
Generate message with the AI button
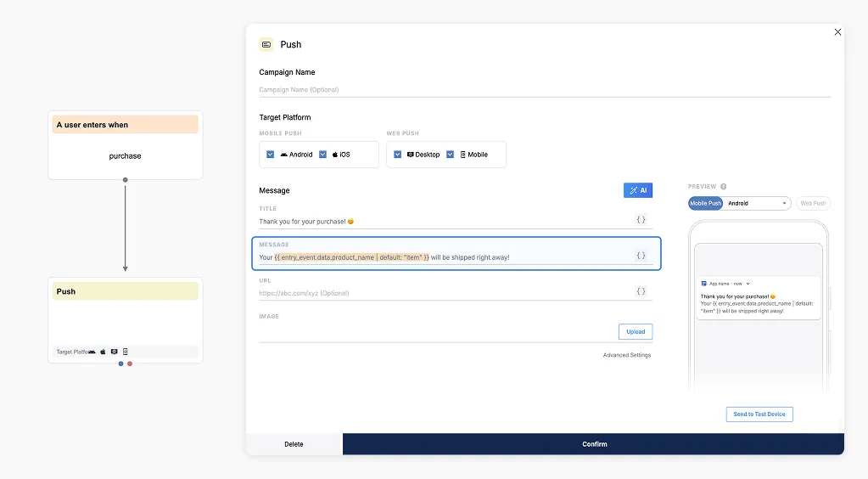coord(638,190)
